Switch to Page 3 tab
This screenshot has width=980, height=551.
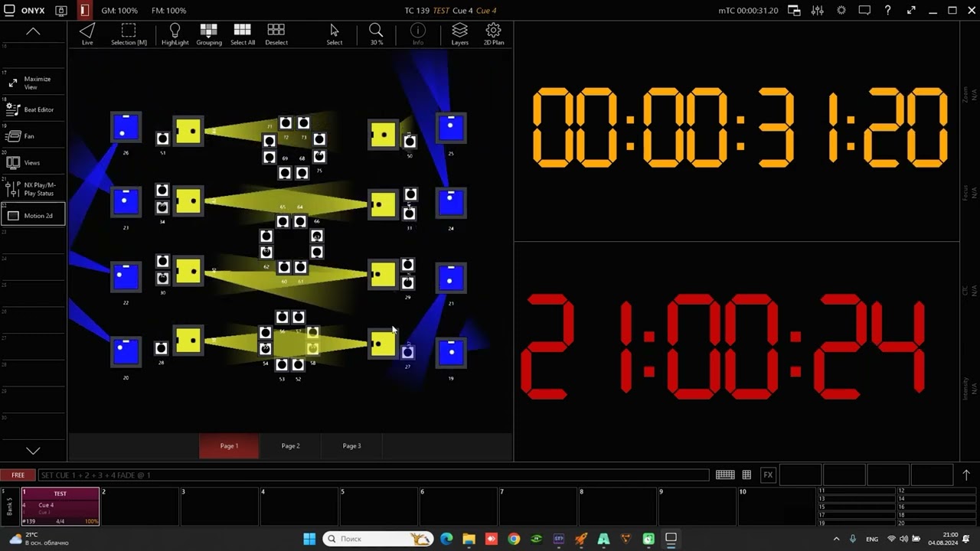point(351,445)
